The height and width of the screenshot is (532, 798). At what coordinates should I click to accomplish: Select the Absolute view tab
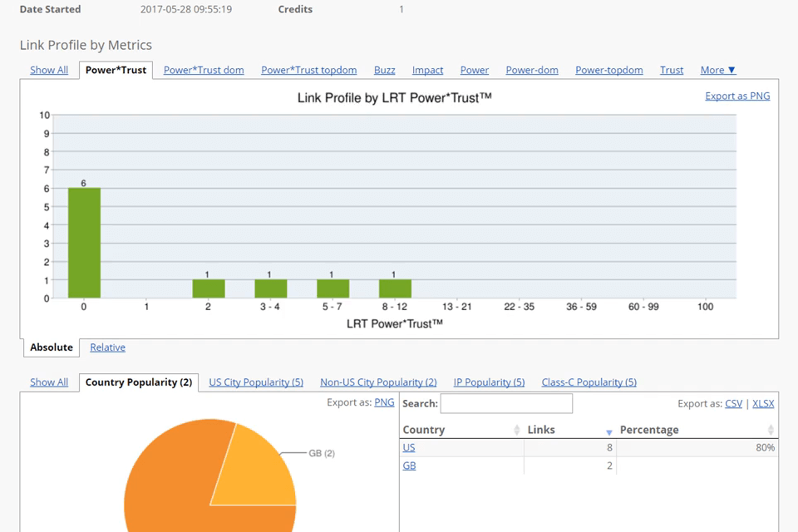click(52, 347)
